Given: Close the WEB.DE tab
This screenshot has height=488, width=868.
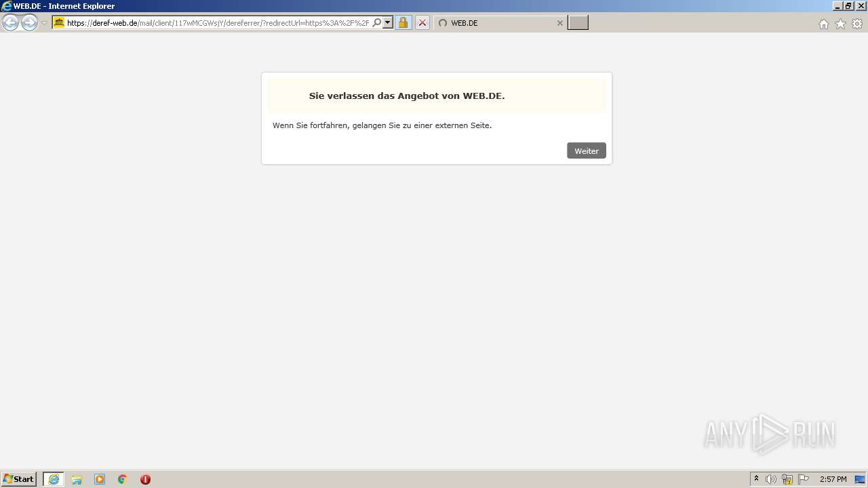Looking at the screenshot, I should point(559,23).
